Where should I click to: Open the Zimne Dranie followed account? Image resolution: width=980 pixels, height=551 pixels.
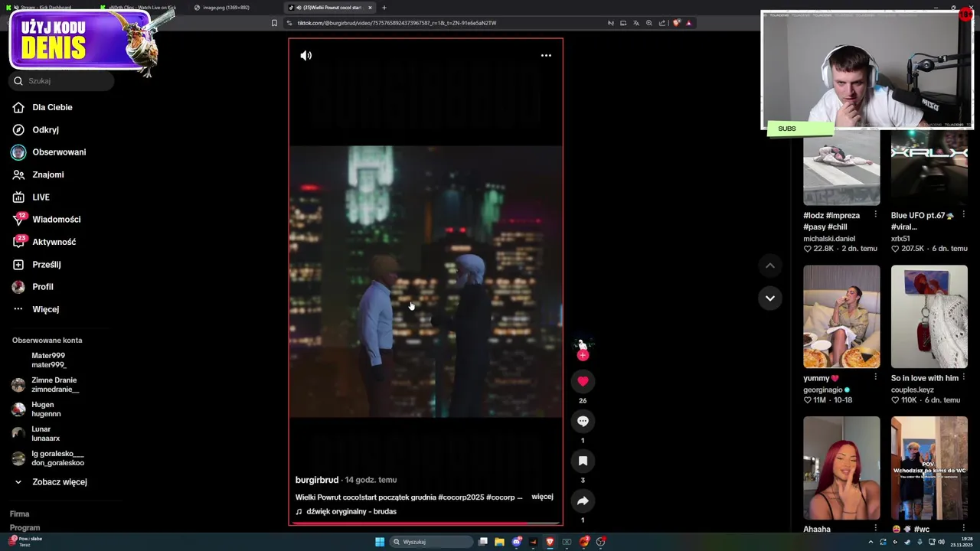click(x=45, y=385)
